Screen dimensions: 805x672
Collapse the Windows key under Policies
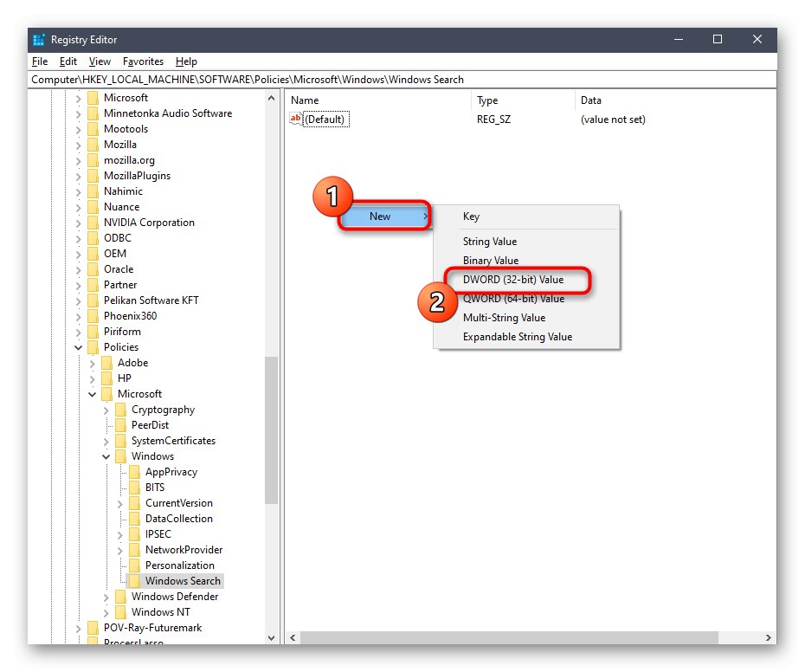(x=106, y=456)
